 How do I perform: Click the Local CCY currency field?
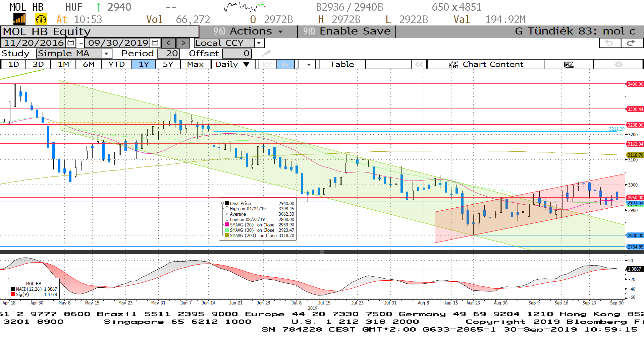(224, 43)
